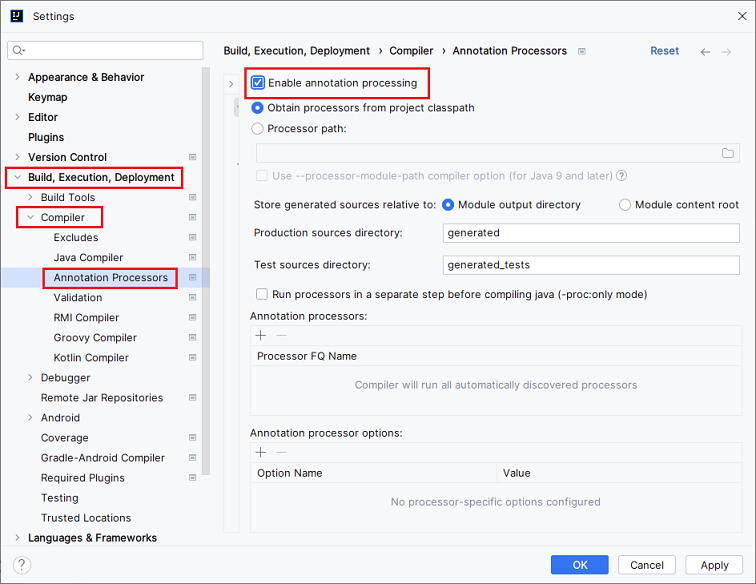
Task: Add an annotation processor option with plus
Action: tap(261, 453)
